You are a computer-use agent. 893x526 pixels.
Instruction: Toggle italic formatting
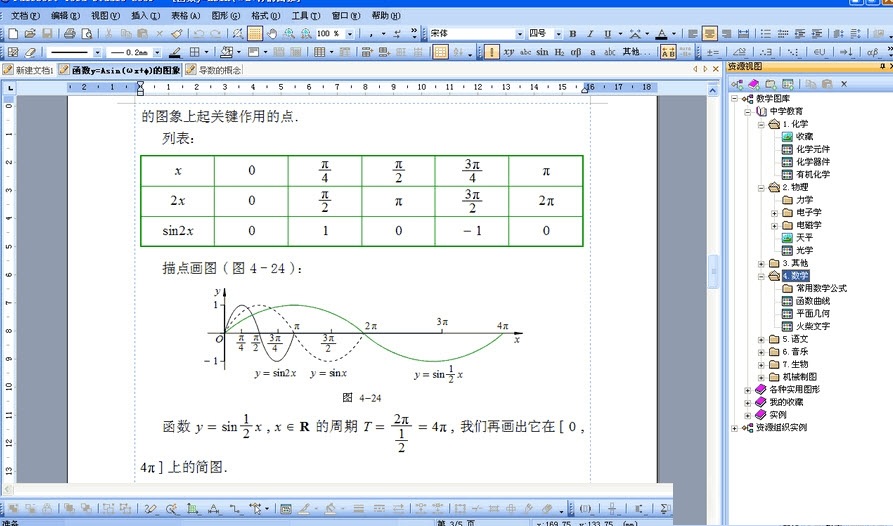coord(590,34)
